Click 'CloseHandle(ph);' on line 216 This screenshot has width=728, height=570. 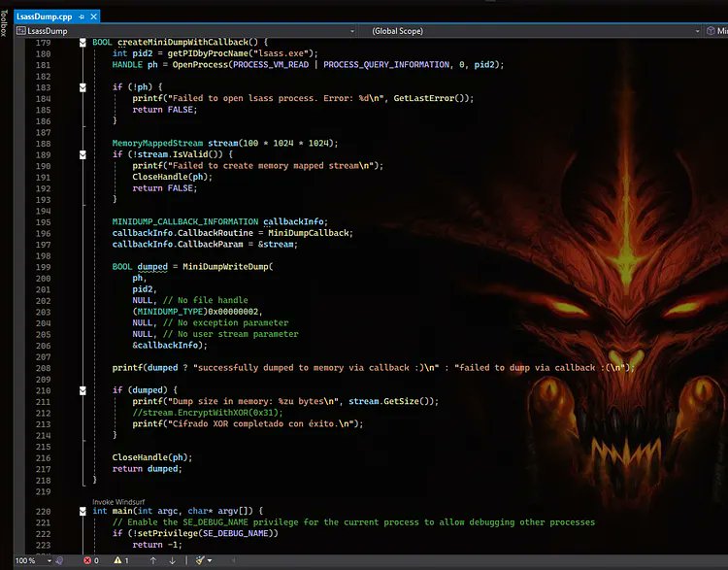(x=152, y=457)
